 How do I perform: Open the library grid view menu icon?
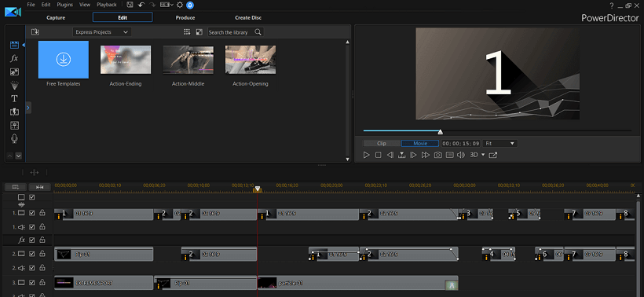point(187,31)
